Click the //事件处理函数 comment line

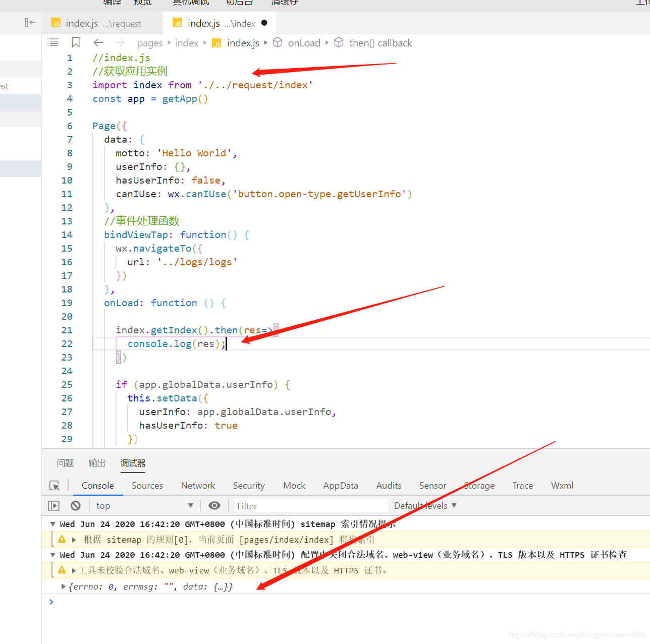coord(142,221)
